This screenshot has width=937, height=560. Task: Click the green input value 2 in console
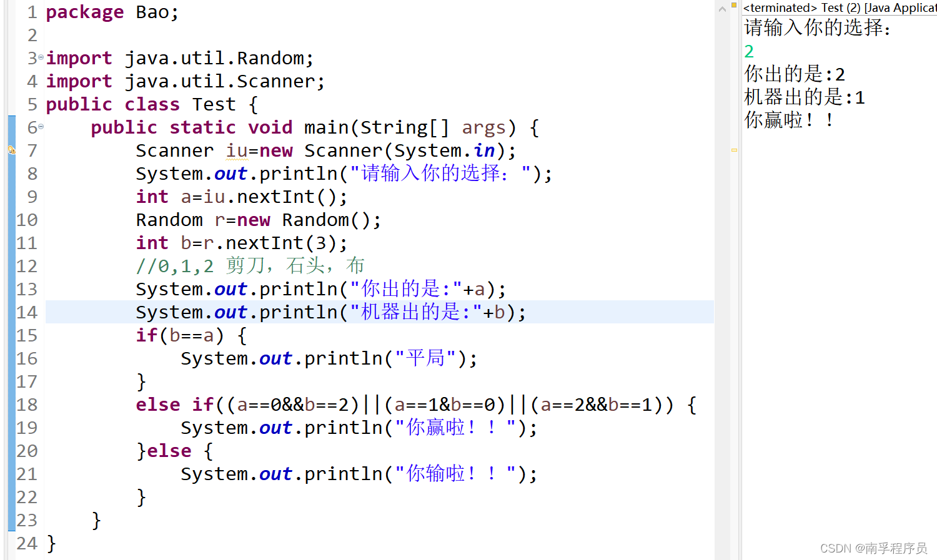point(749,51)
